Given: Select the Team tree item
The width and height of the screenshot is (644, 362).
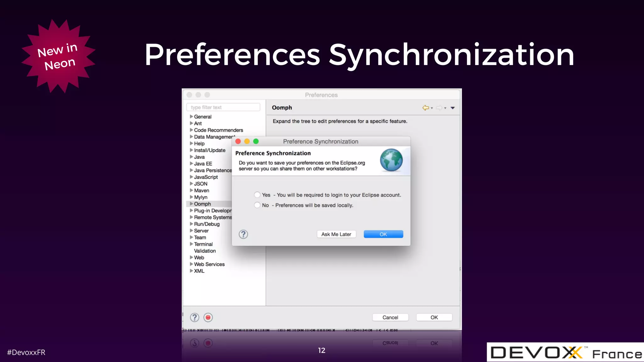Looking at the screenshot, I should point(200,238).
